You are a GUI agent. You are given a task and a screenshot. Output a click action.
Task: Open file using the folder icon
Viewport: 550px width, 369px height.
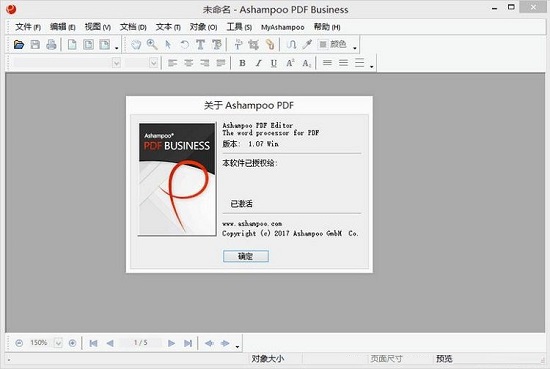[x=19, y=45]
